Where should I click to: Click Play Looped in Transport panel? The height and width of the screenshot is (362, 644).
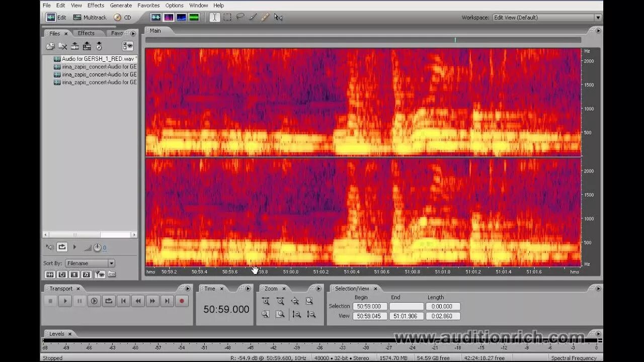(x=109, y=301)
